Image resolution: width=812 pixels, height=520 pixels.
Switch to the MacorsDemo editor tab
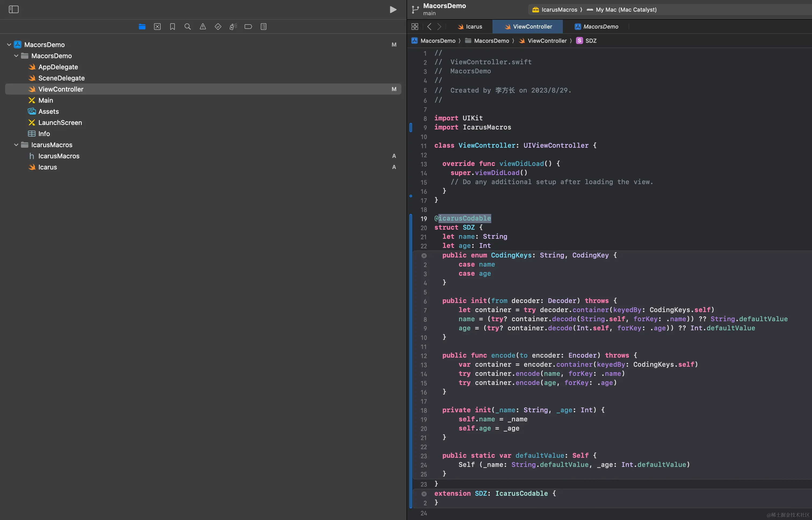(596, 27)
